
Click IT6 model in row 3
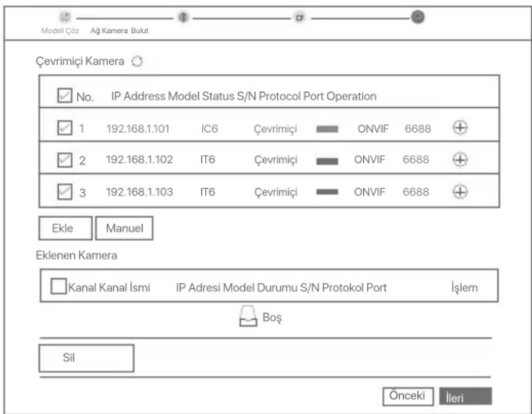[x=207, y=192]
